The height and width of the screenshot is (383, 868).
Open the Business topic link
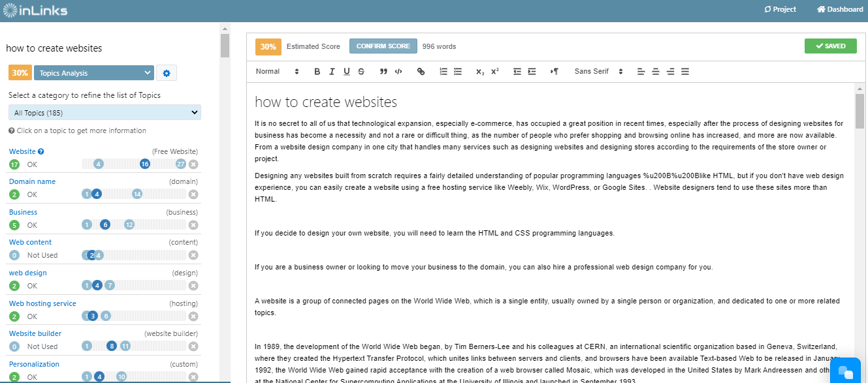(23, 212)
